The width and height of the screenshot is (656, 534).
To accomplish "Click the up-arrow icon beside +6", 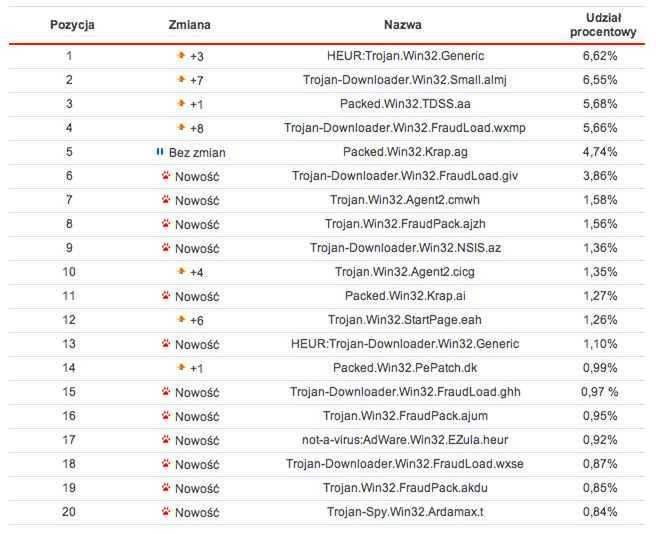I will coord(181,320).
